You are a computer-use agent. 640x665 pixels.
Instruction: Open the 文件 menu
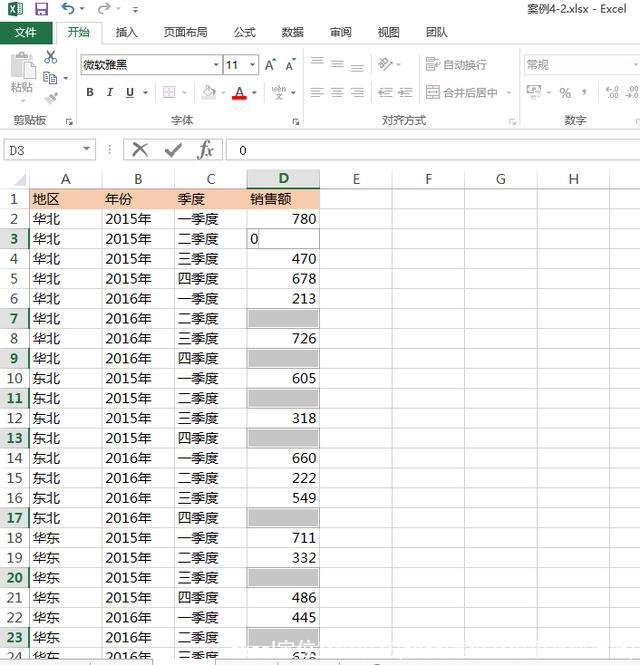(25, 32)
